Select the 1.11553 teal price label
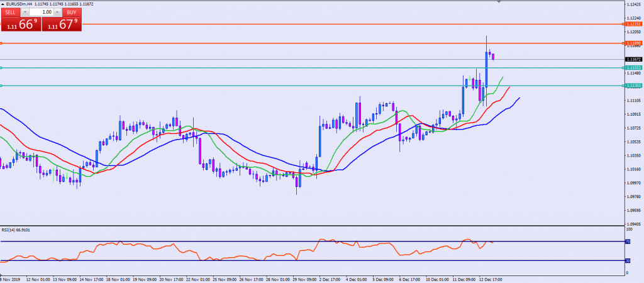This screenshot has width=644, height=283. click(x=633, y=67)
